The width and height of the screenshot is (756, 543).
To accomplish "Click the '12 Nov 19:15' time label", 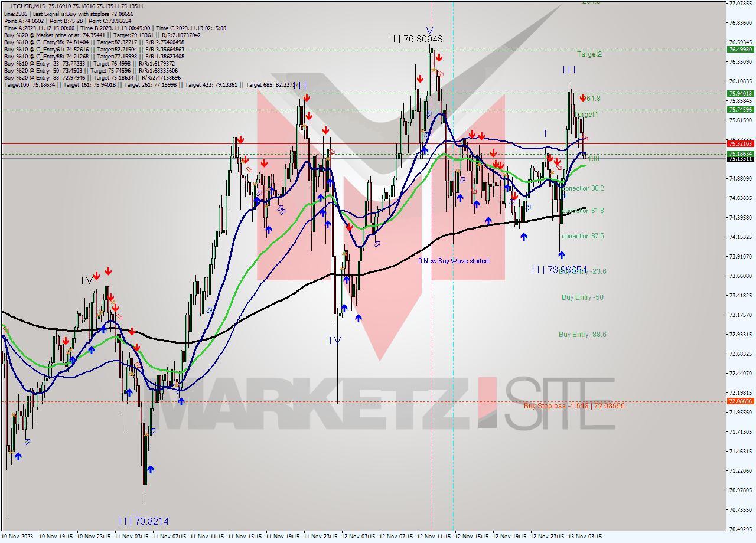I will click(x=509, y=537).
